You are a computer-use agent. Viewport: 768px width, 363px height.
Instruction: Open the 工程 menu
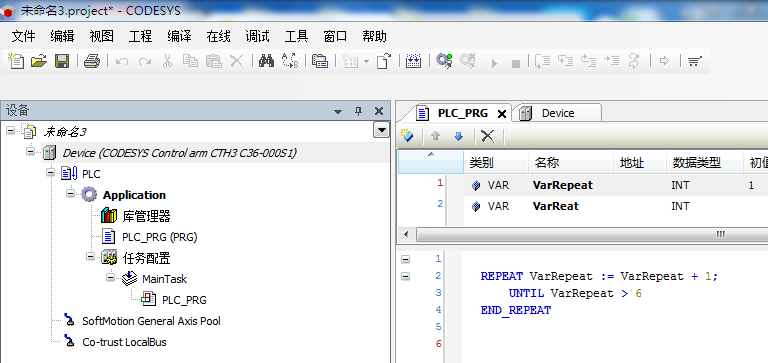click(x=140, y=36)
